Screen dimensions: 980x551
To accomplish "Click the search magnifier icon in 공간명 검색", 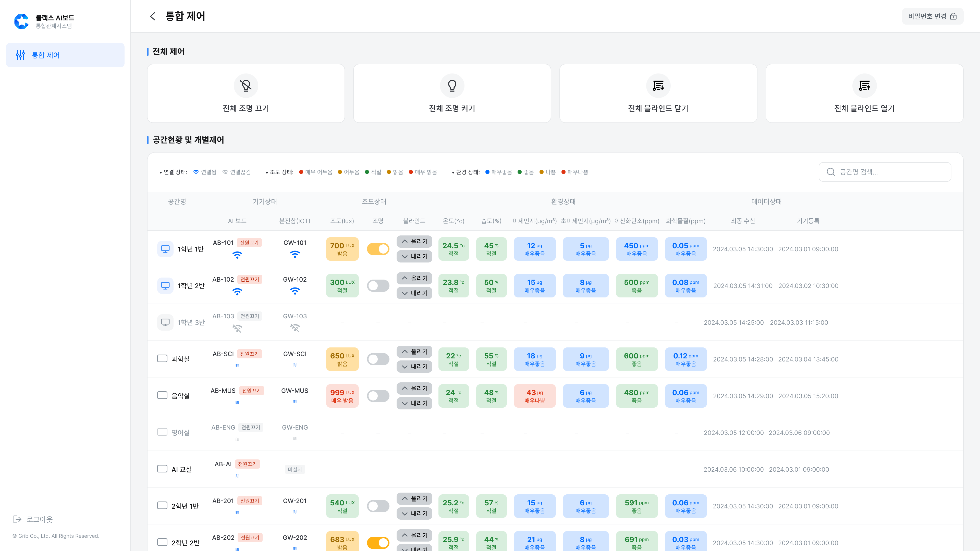I will (831, 172).
